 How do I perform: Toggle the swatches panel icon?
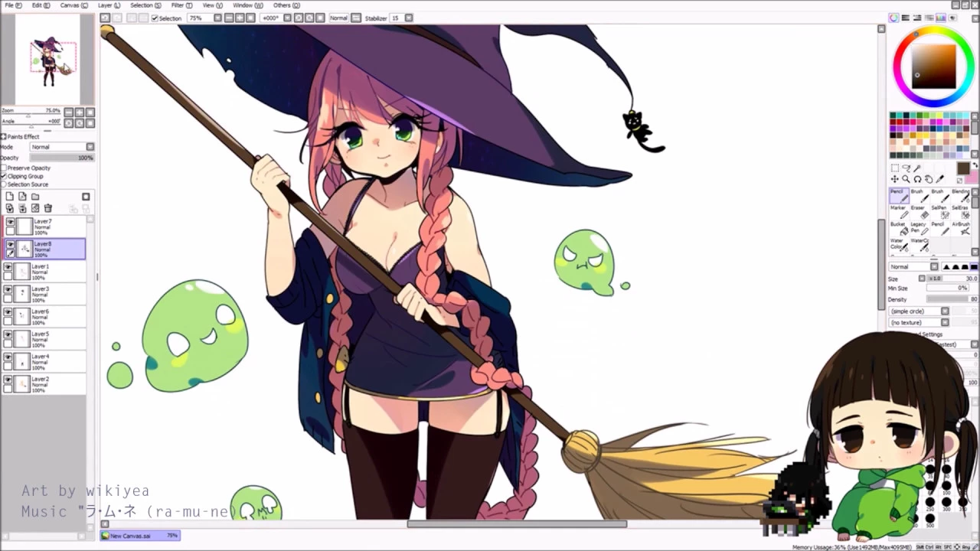pos(941,18)
